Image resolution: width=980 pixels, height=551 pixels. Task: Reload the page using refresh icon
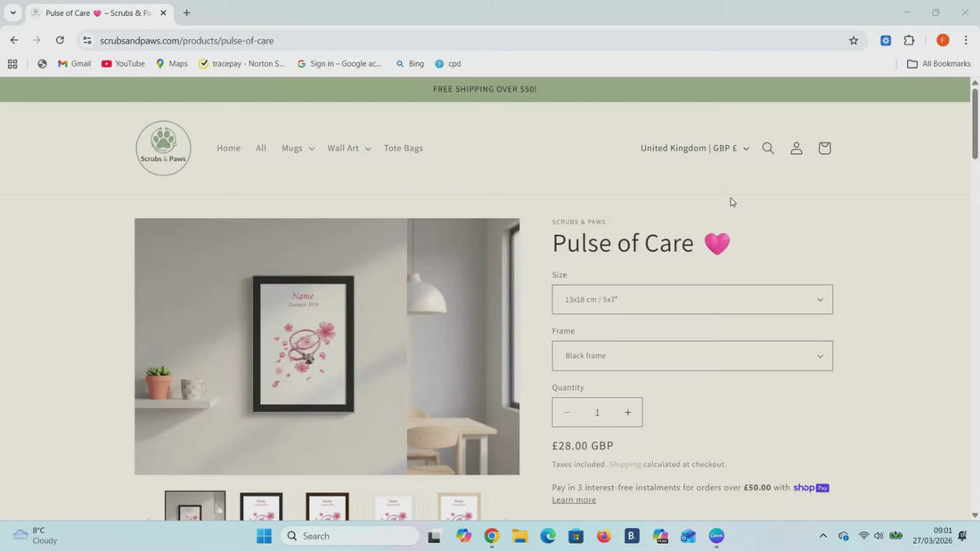[x=60, y=40]
